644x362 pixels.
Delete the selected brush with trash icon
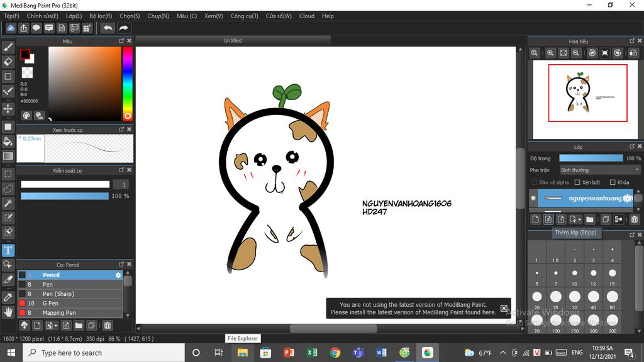pyautogui.click(x=107, y=326)
